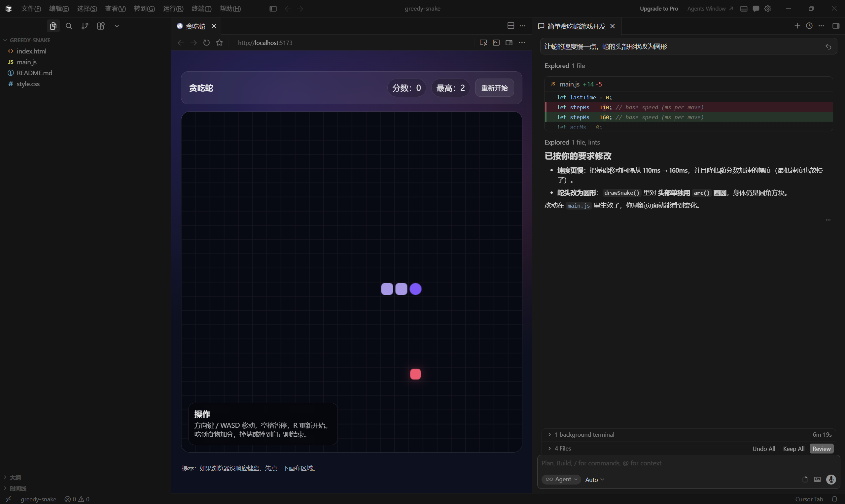Screen dimensions: 845x504
Task: Click Undo All changes
Action: point(764,449)
